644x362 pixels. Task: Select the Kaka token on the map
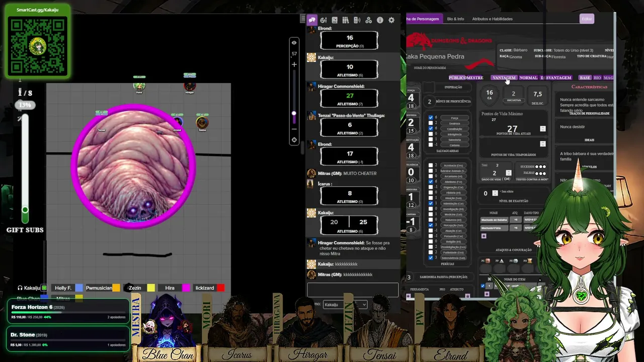[139, 86]
